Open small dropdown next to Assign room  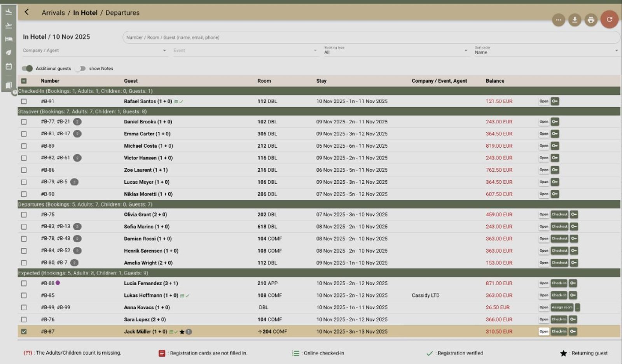(x=578, y=307)
